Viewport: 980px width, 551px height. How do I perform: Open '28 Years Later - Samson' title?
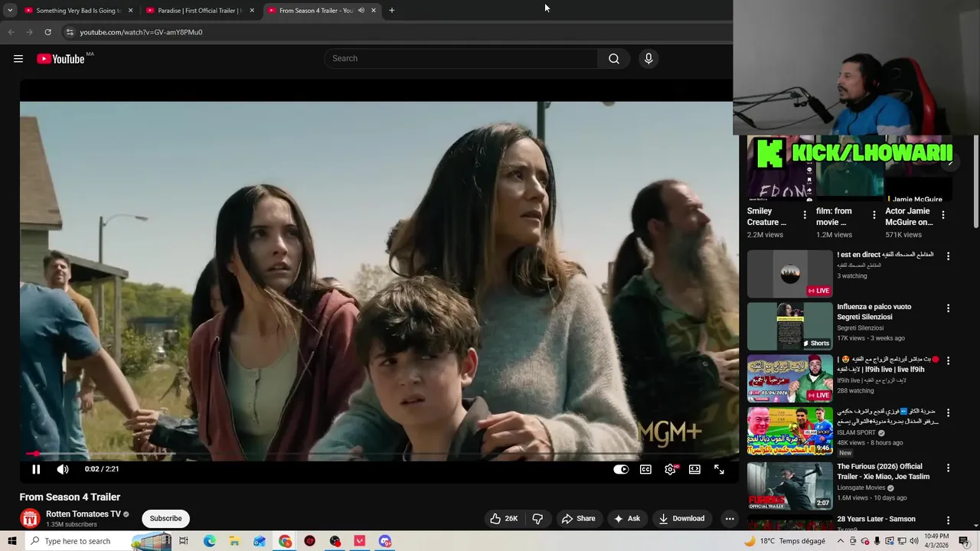[x=876, y=519]
